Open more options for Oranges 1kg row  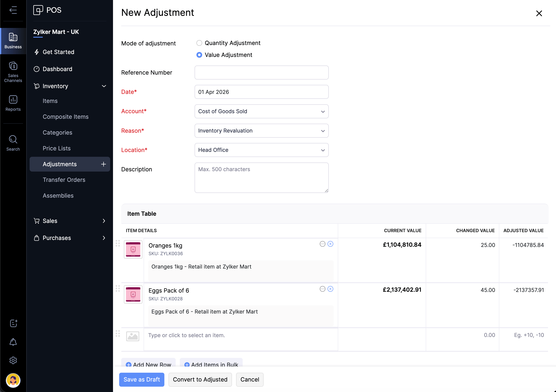pos(322,244)
